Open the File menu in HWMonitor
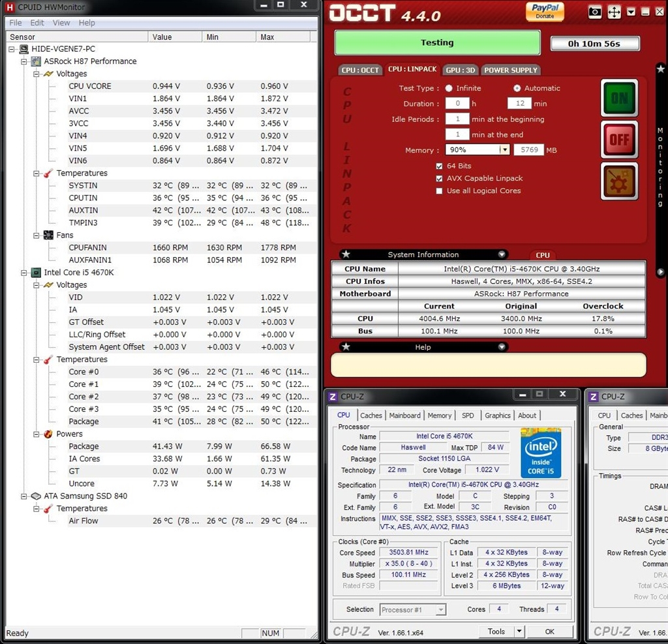668x644 pixels. (16, 23)
